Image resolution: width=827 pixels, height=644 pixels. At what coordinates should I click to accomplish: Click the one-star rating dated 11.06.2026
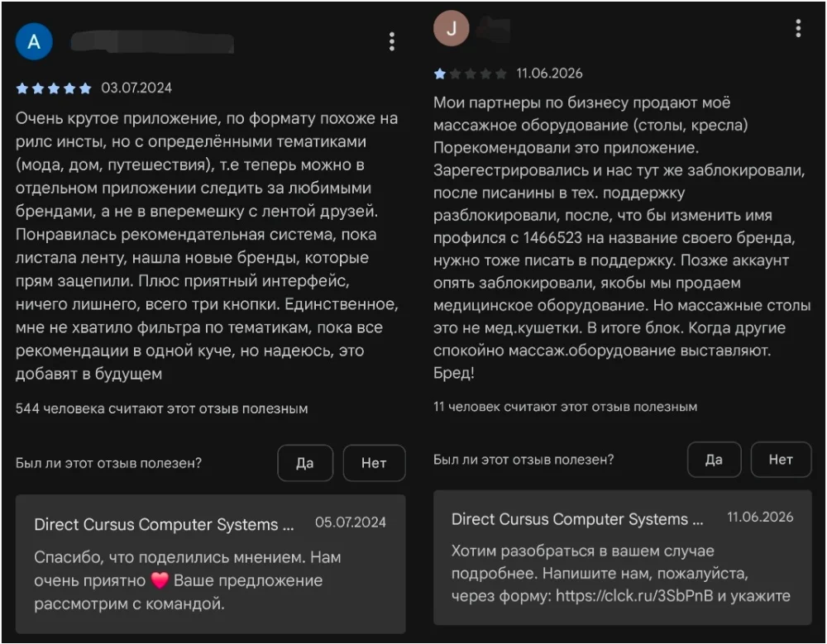click(x=470, y=74)
